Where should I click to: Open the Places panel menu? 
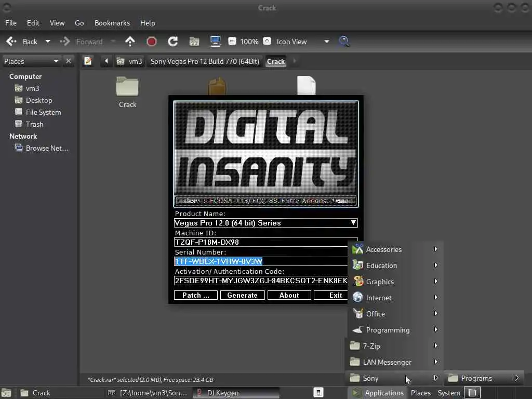click(421, 393)
